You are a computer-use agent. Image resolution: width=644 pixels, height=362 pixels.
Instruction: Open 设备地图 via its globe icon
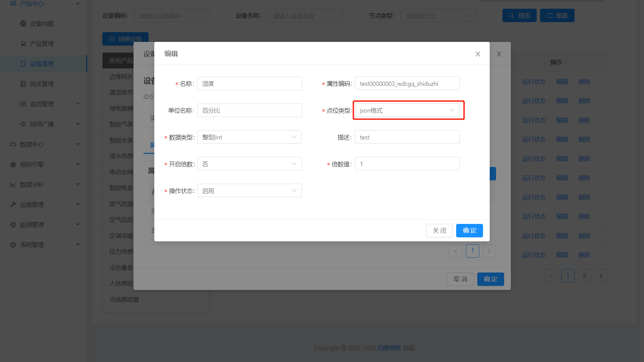[23, 23]
